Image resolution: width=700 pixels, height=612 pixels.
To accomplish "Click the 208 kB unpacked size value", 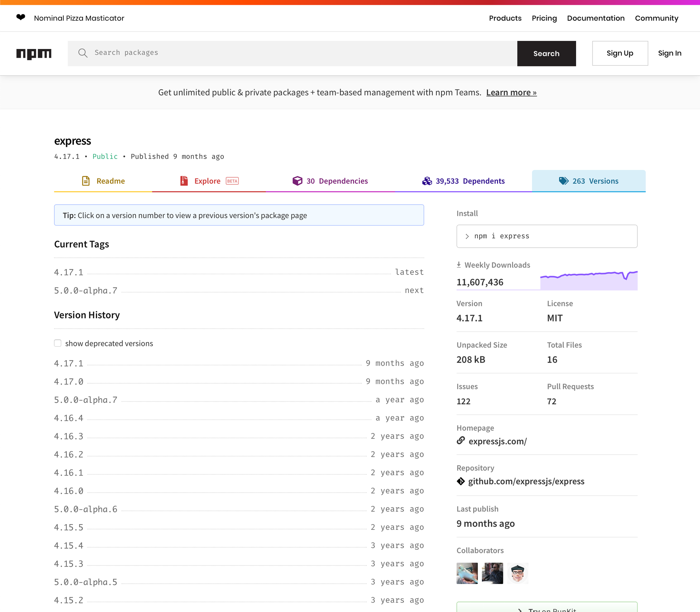I will tap(471, 360).
